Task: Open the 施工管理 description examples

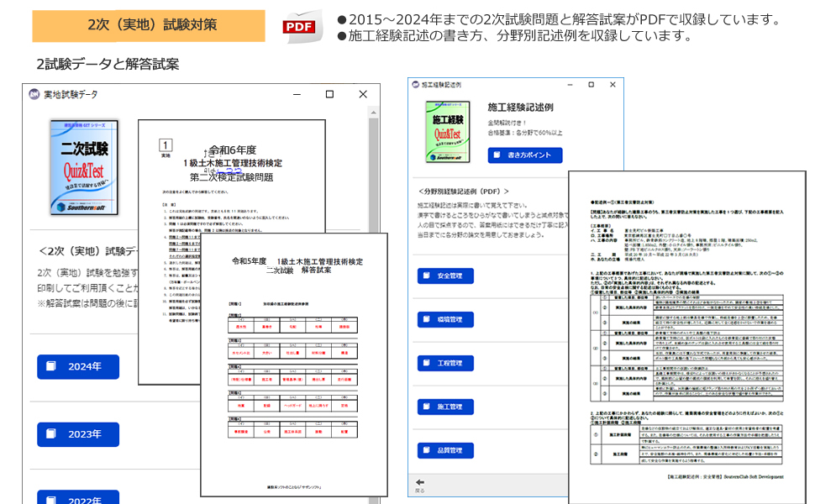Action: point(445,407)
